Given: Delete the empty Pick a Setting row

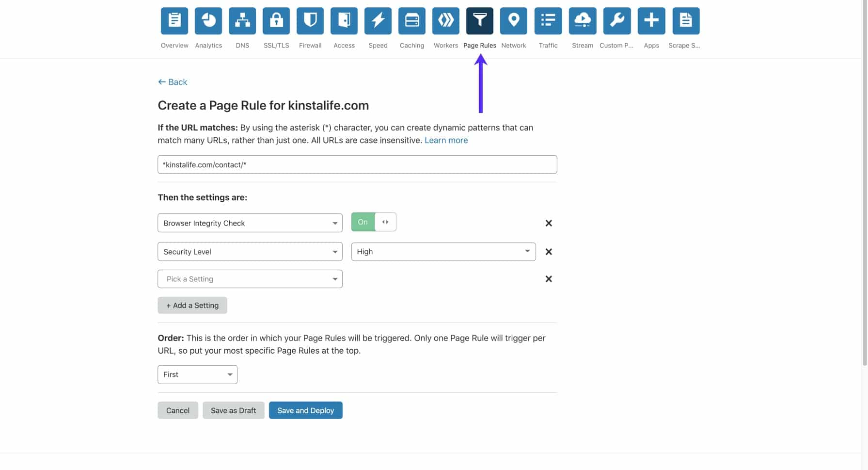Looking at the screenshot, I should (x=548, y=278).
